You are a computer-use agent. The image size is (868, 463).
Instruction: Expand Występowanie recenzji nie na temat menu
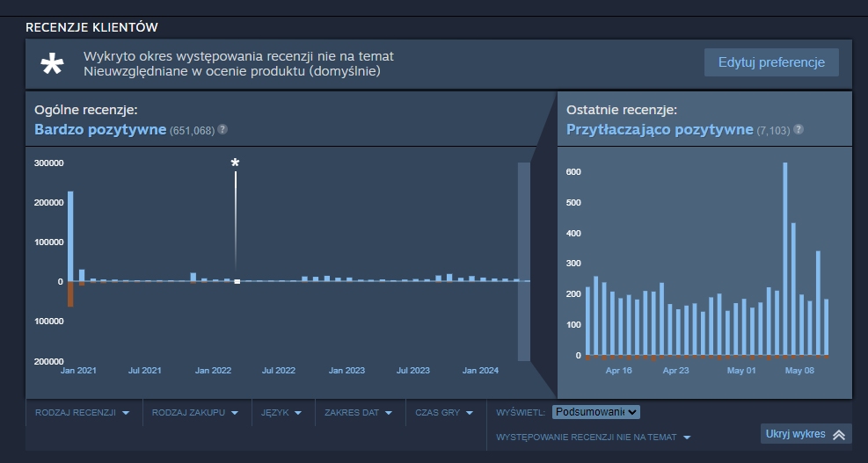click(593, 437)
